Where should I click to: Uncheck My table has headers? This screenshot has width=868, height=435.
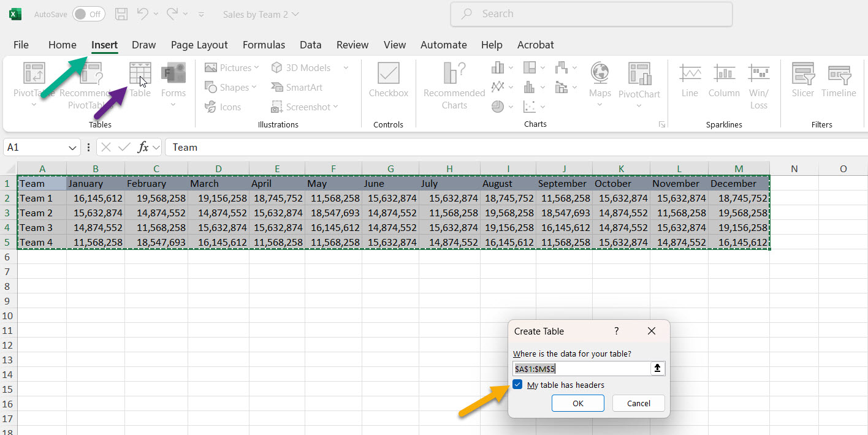(x=518, y=385)
